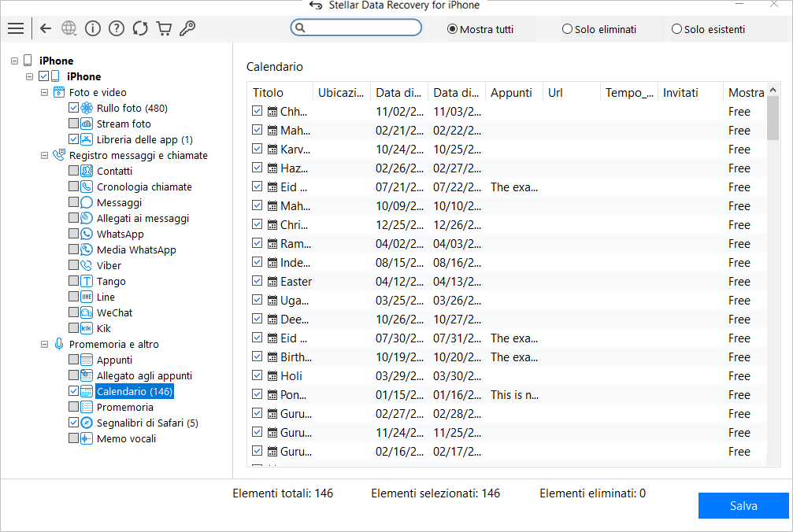Click the Tango icon

click(x=87, y=282)
